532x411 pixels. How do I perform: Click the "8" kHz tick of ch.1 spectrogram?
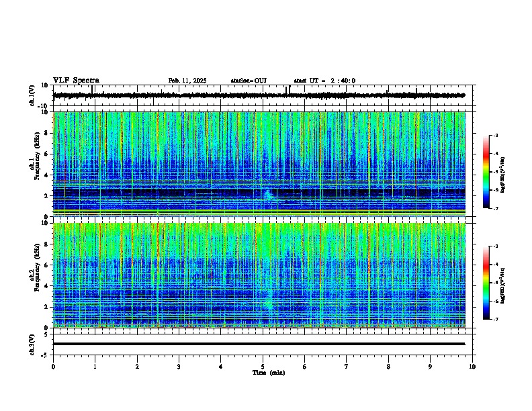coord(46,133)
